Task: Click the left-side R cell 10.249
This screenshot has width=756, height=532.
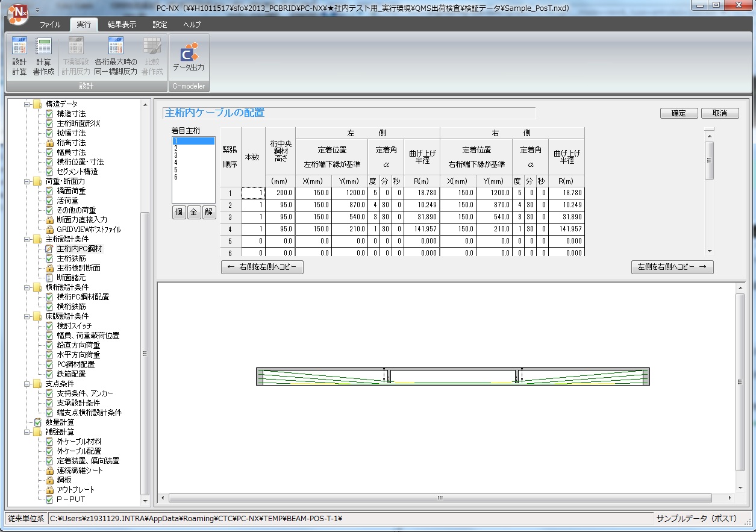Action: pos(422,205)
